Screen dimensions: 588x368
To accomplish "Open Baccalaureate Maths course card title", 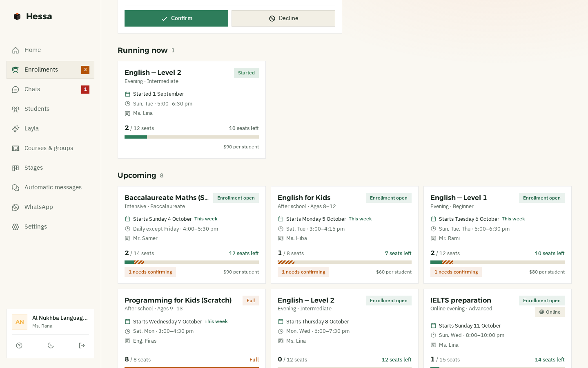I will point(167,197).
